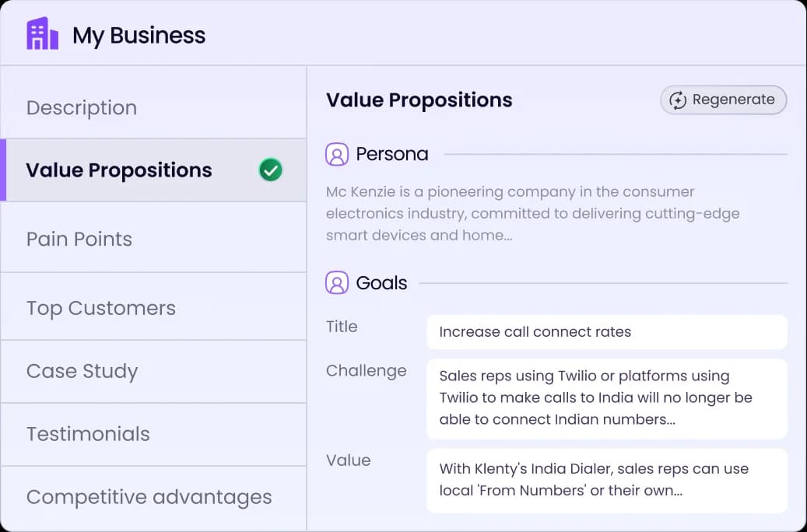Switch to the Top Customers section
Image resolution: width=807 pixels, height=532 pixels.
tap(101, 307)
